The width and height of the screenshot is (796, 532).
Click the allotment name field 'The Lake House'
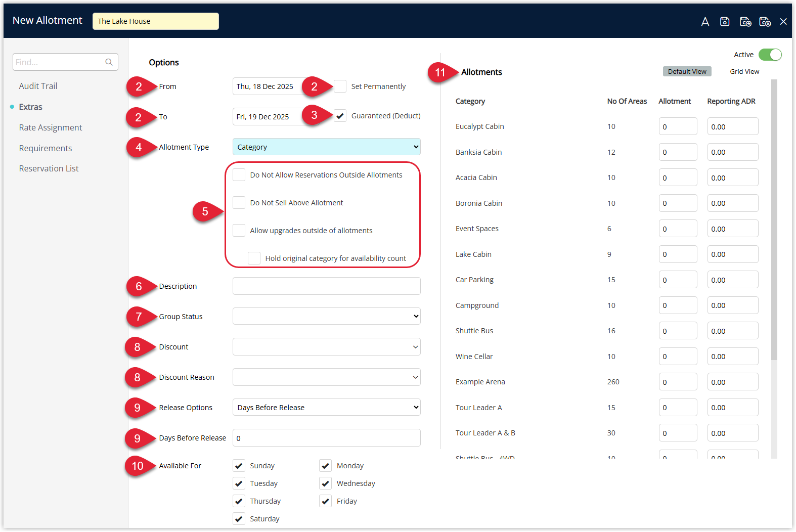(x=156, y=21)
